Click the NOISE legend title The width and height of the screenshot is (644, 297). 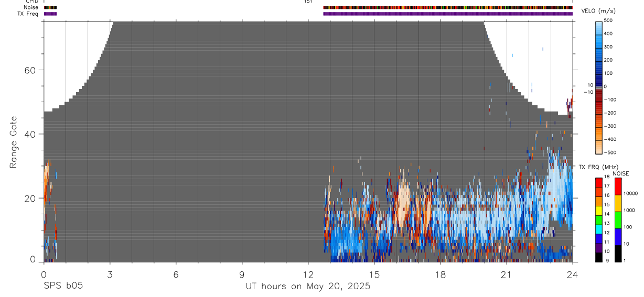click(x=620, y=173)
